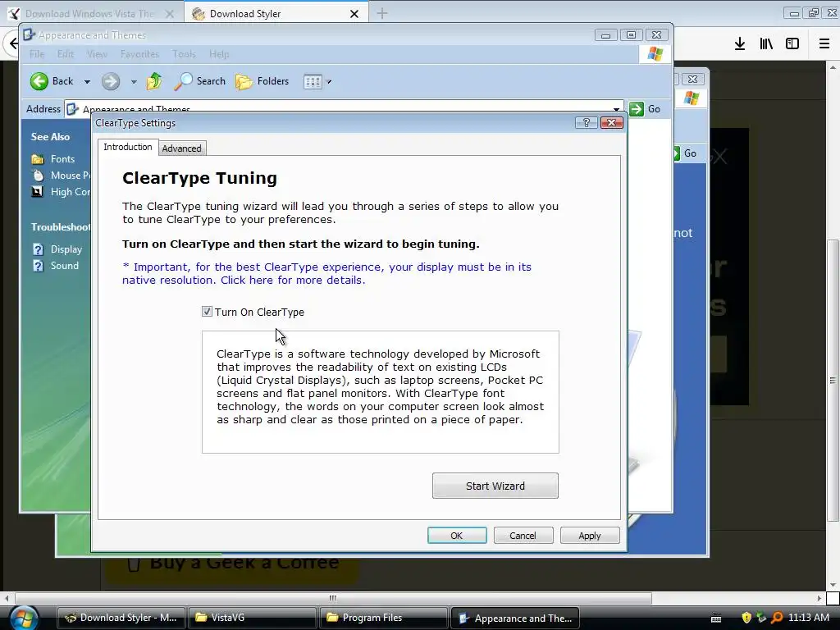Open the Views icon button

[x=313, y=81]
